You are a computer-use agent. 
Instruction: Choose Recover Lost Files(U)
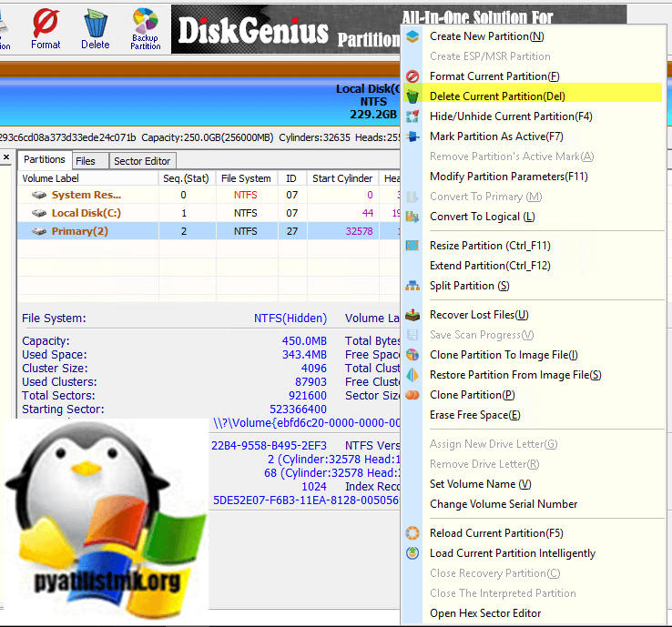(479, 315)
